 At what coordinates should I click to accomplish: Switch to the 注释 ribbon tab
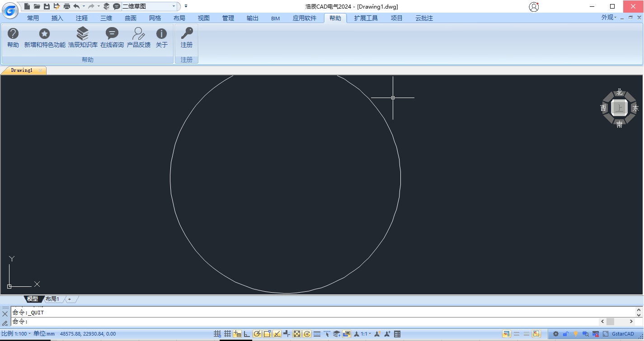82,18
